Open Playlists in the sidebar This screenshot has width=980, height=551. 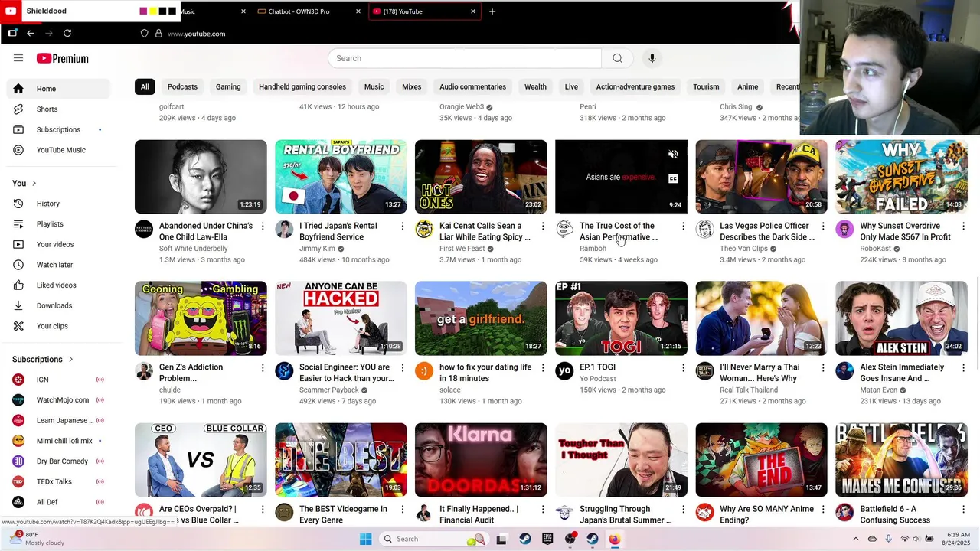coord(57,224)
